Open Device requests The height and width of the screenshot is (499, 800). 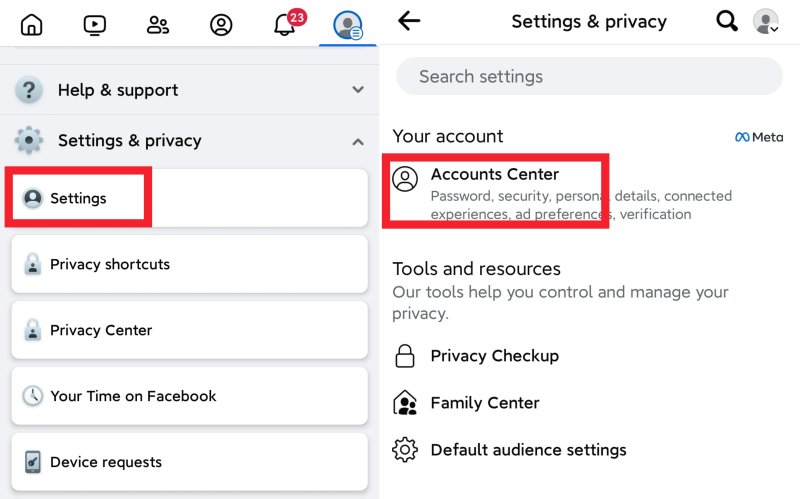pyautogui.click(x=189, y=462)
